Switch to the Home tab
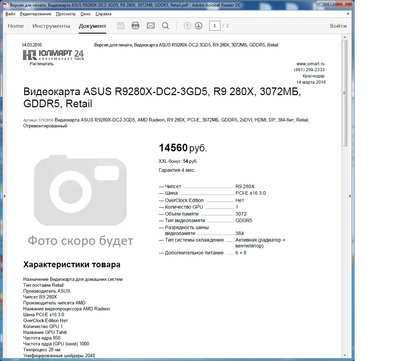The width and height of the screenshot is (400, 361). pos(16,26)
